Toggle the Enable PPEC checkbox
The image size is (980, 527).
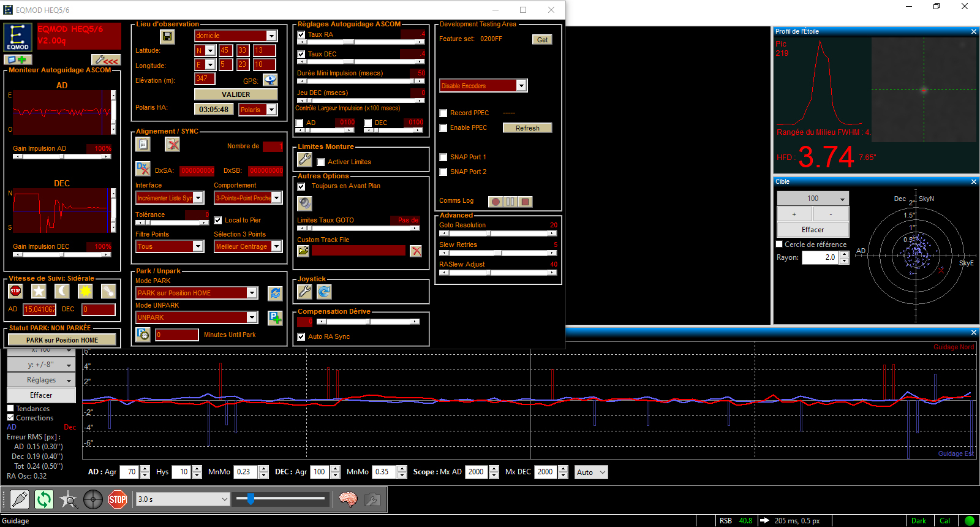point(443,128)
